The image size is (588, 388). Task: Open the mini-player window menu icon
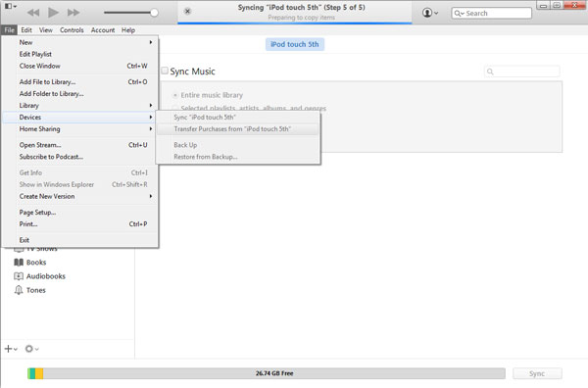coord(10,7)
